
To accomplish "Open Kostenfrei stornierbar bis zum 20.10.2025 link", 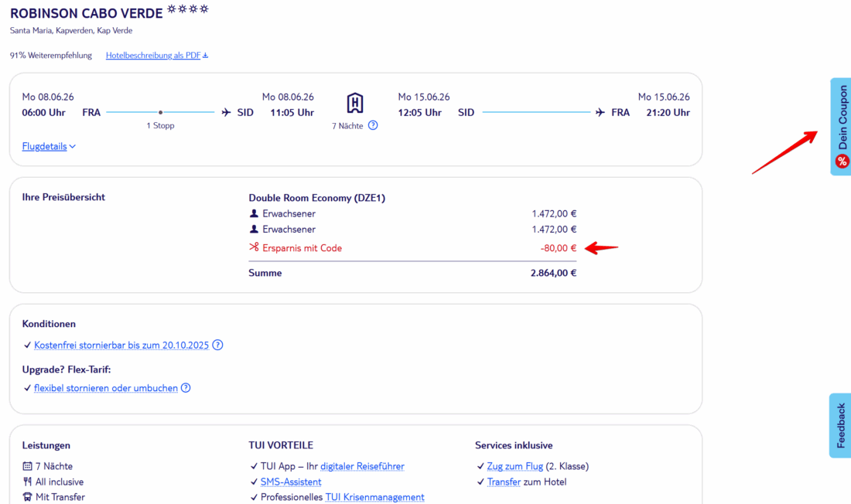I will coord(121,346).
